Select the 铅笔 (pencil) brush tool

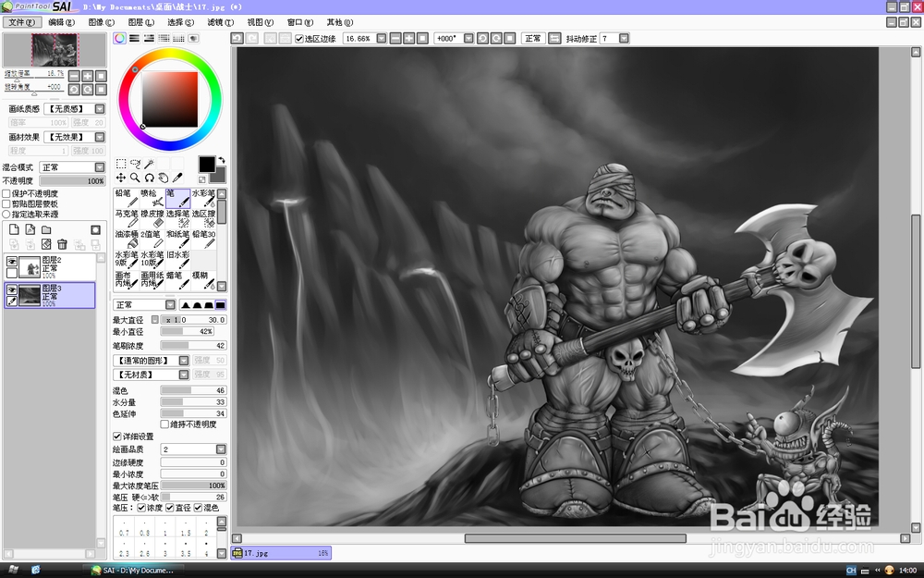pyautogui.click(x=126, y=198)
